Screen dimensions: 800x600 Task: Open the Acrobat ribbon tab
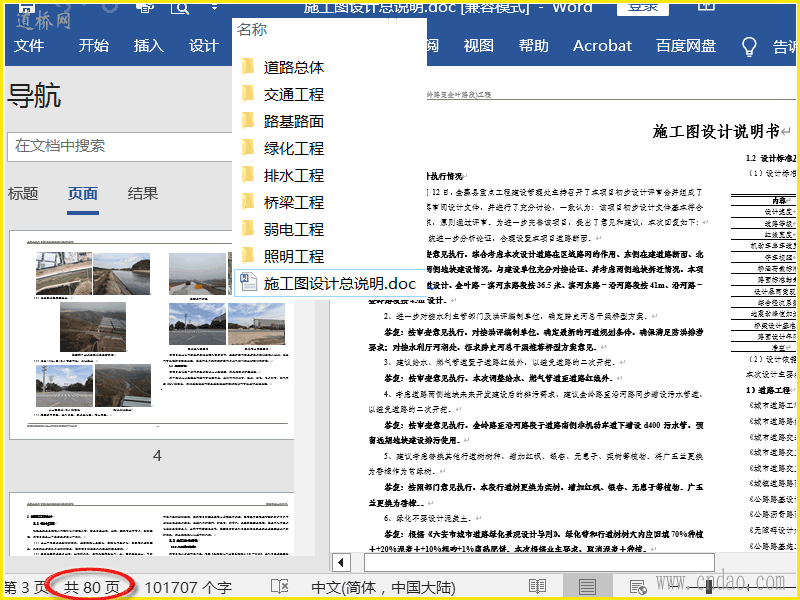coord(602,46)
